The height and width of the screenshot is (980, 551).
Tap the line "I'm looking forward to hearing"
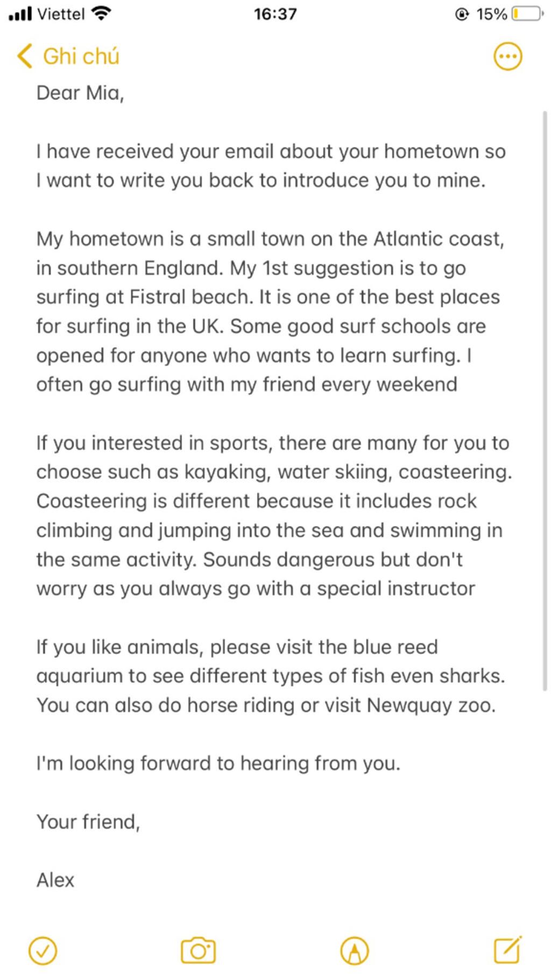tap(218, 764)
